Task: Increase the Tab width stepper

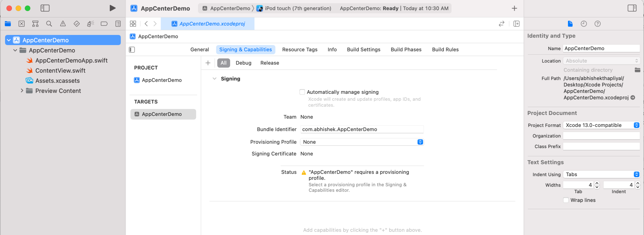Action: (x=597, y=183)
